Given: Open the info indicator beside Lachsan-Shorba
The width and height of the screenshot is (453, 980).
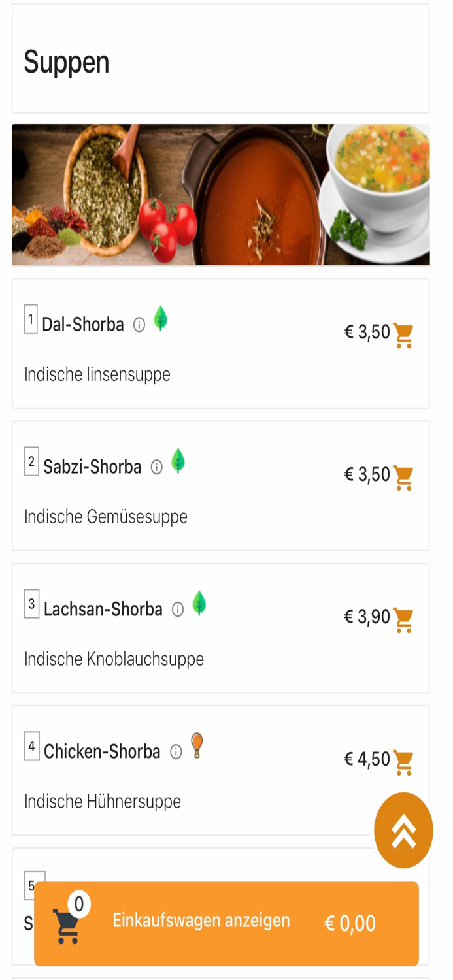Looking at the screenshot, I should 177,608.
